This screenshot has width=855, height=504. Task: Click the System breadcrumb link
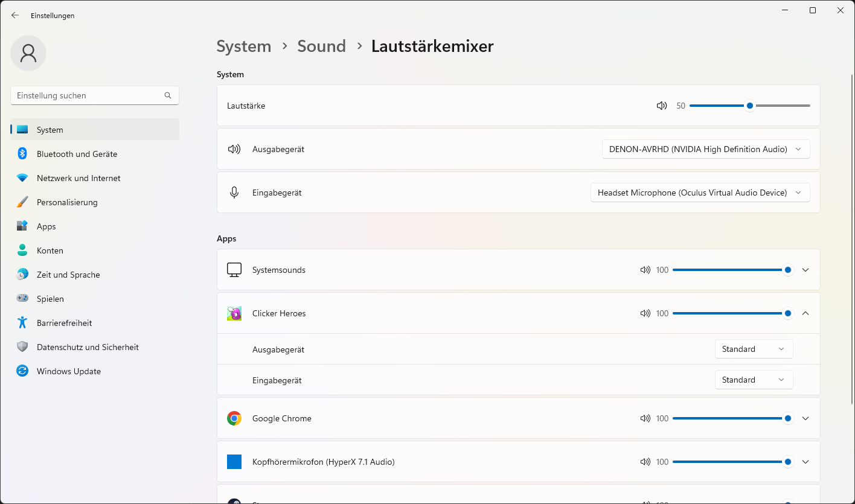click(x=243, y=46)
